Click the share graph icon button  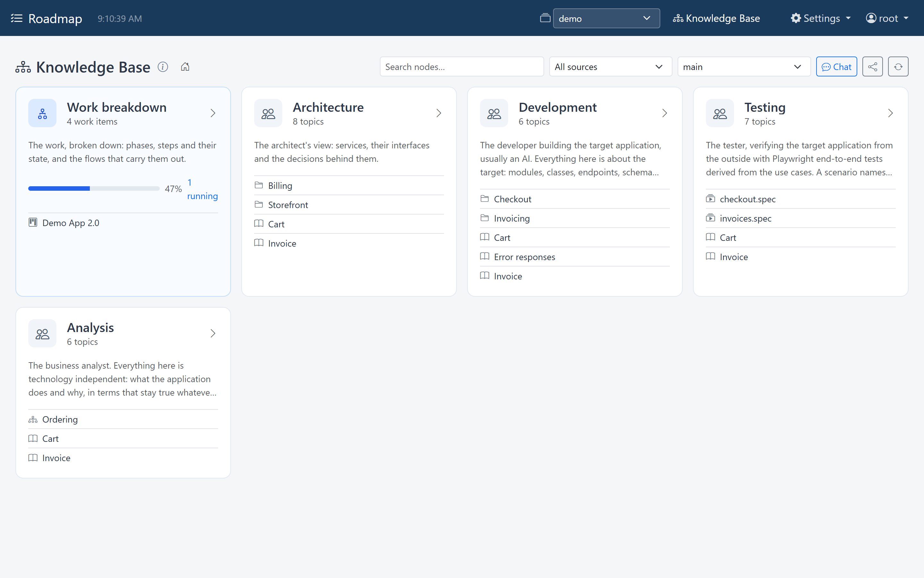[872, 67]
